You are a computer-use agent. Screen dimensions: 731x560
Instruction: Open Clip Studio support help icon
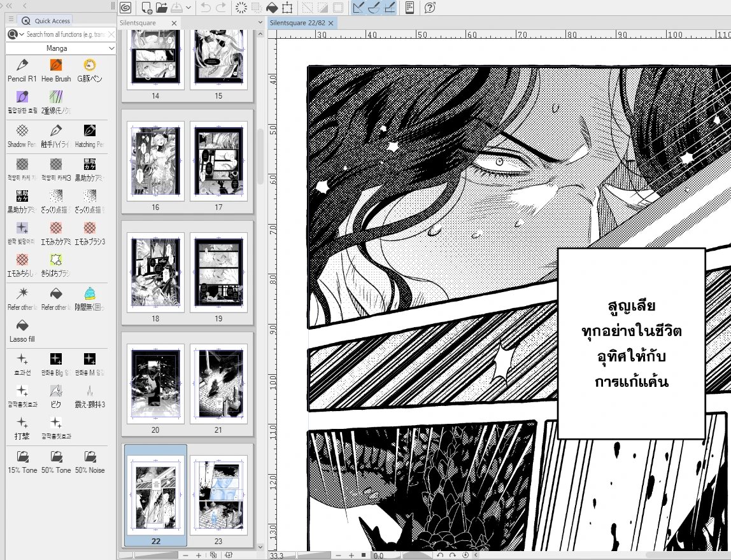(x=430, y=8)
